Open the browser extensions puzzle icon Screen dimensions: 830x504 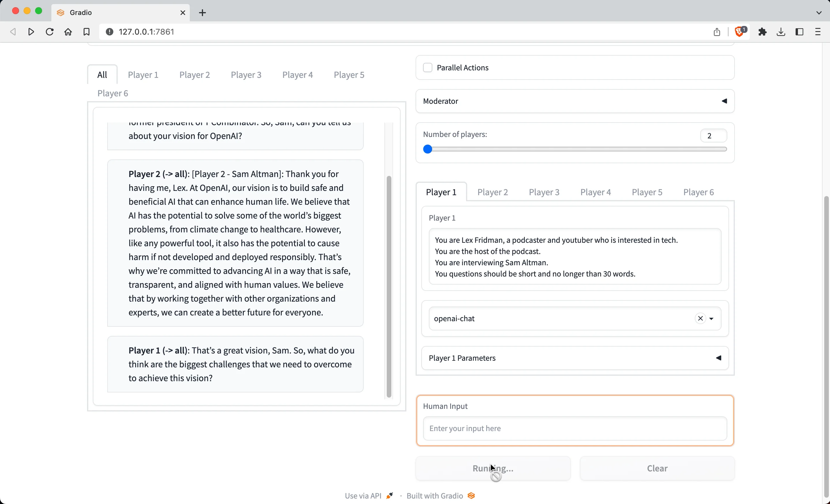click(763, 32)
